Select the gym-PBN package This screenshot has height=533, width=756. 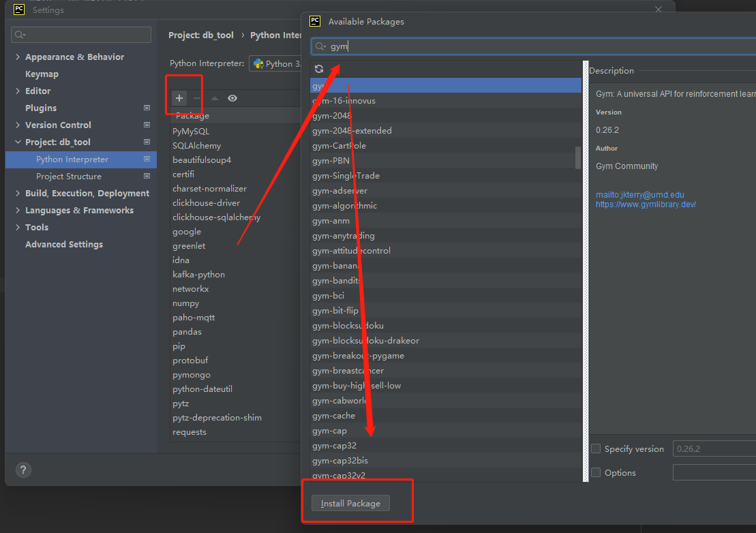[446, 160]
